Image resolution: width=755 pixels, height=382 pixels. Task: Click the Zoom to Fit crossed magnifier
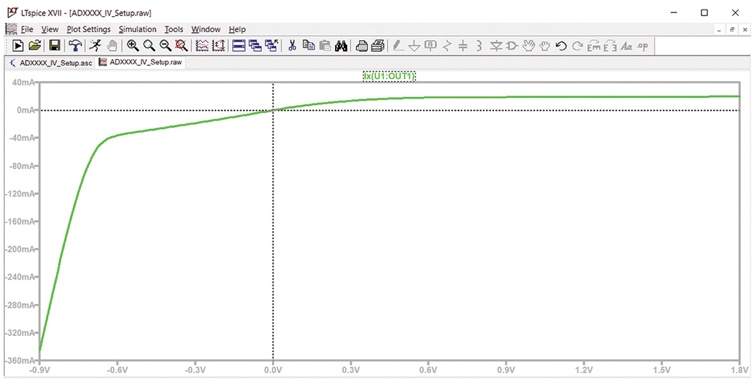pyautogui.click(x=181, y=46)
